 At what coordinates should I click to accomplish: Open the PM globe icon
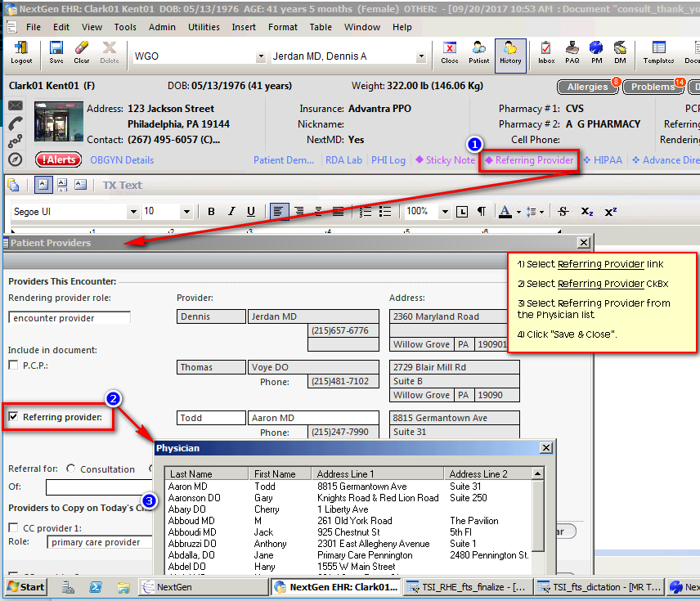pos(596,52)
